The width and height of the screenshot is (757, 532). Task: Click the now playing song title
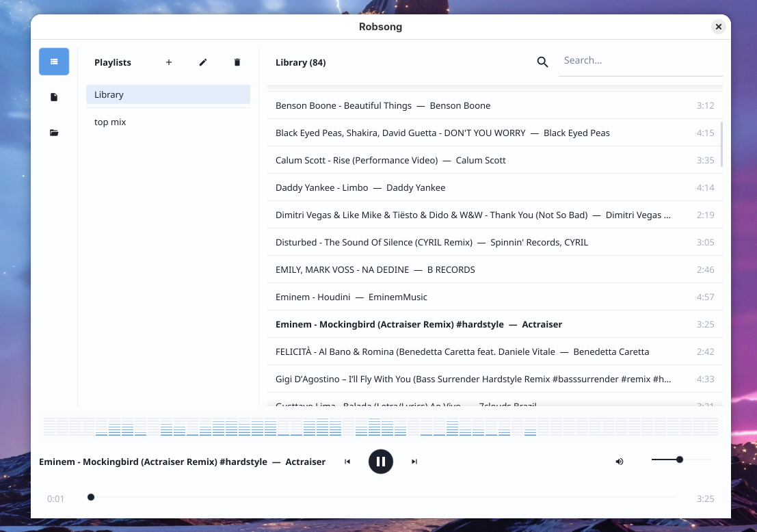click(182, 462)
